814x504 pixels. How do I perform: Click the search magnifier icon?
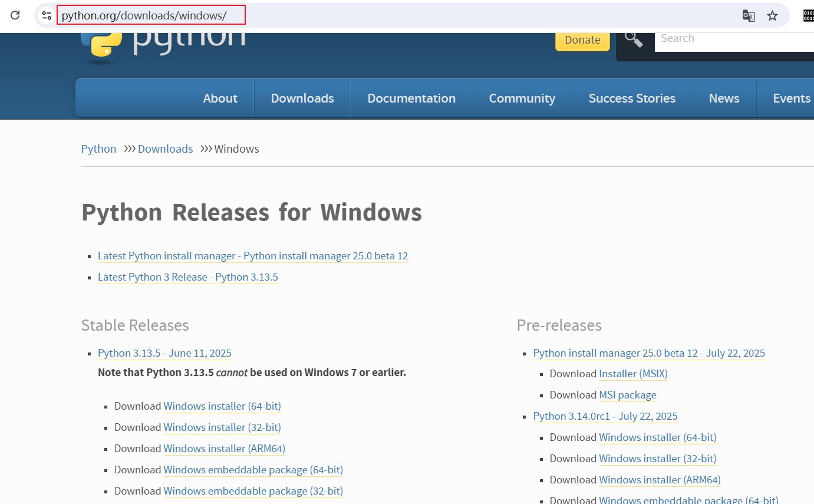click(634, 39)
